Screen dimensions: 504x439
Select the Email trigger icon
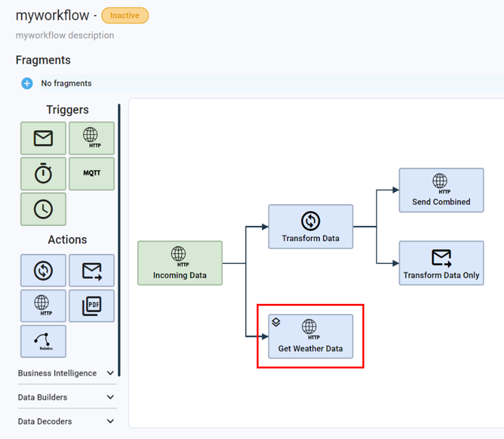pyautogui.click(x=43, y=138)
